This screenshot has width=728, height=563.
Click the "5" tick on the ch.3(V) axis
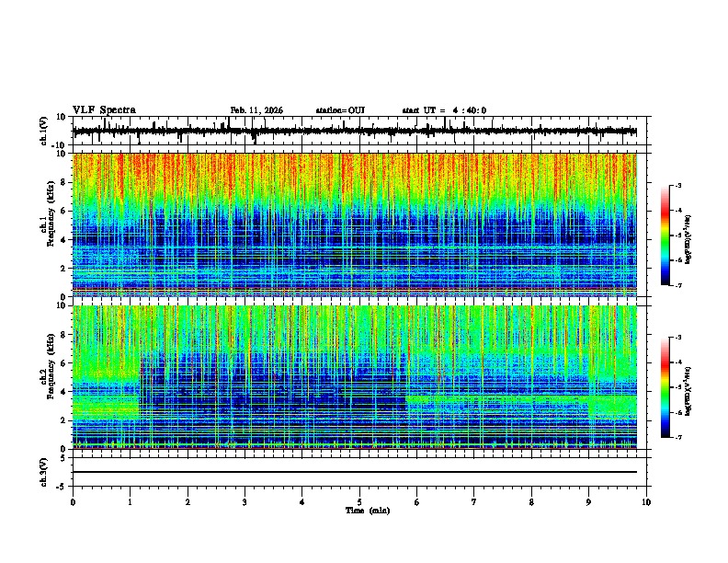point(64,457)
